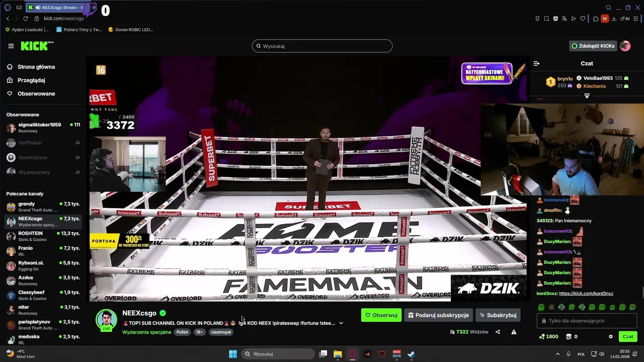Click the clashroyal tag
Image resolution: width=644 pixels, height=362 pixels.
point(221,332)
